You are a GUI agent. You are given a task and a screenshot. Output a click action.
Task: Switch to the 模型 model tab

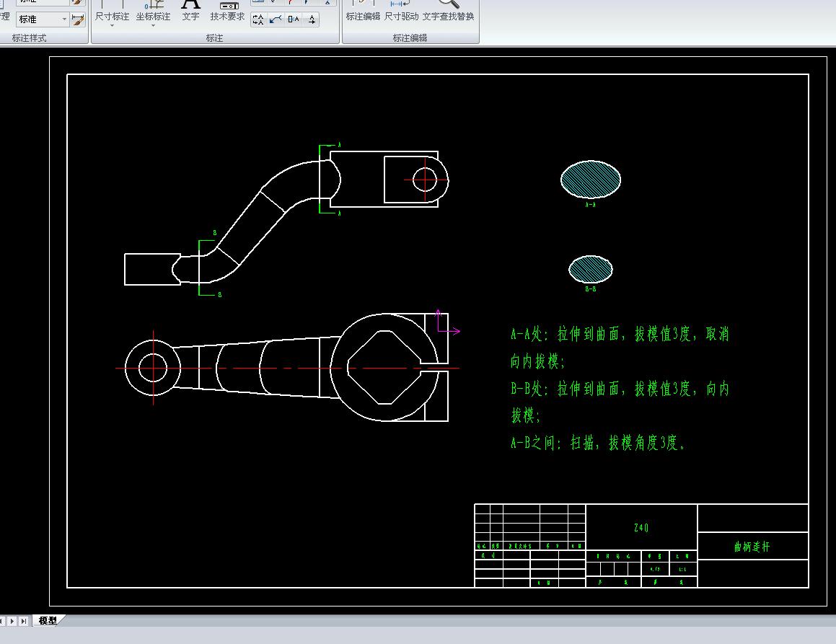coord(48,620)
